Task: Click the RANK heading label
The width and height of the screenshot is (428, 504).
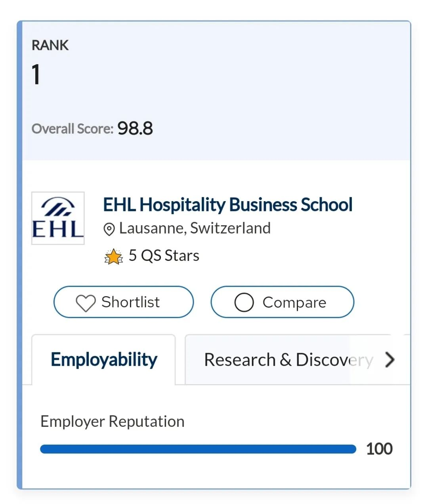Action: 50,45
